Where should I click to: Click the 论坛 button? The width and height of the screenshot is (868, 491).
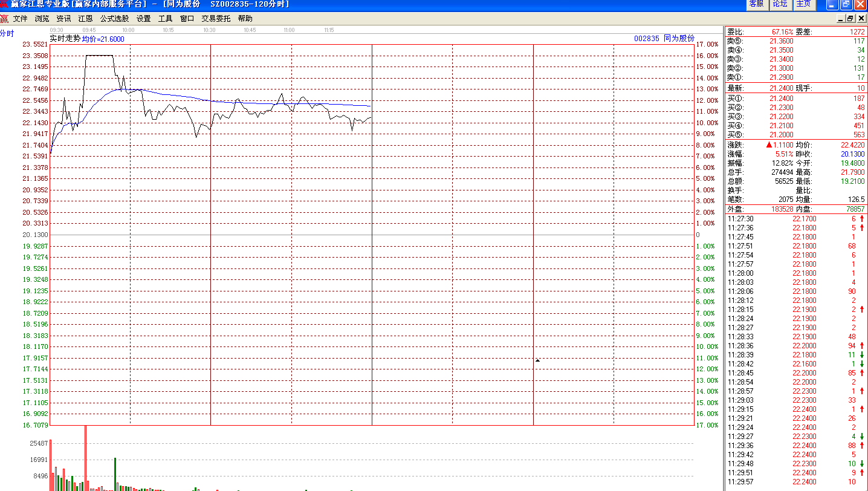pyautogui.click(x=780, y=4)
